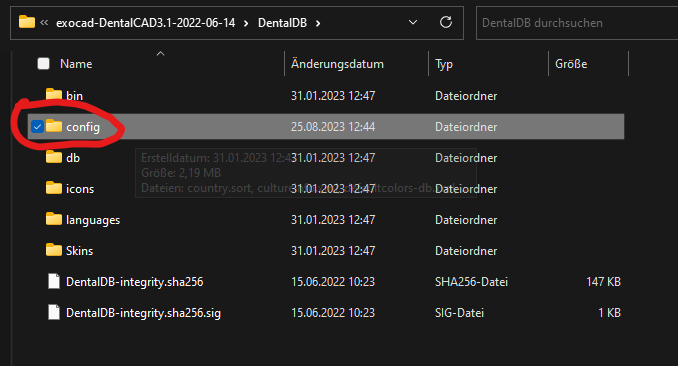This screenshot has width=678, height=366.
Task: Click the db folder icon
Action: click(54, 157)
